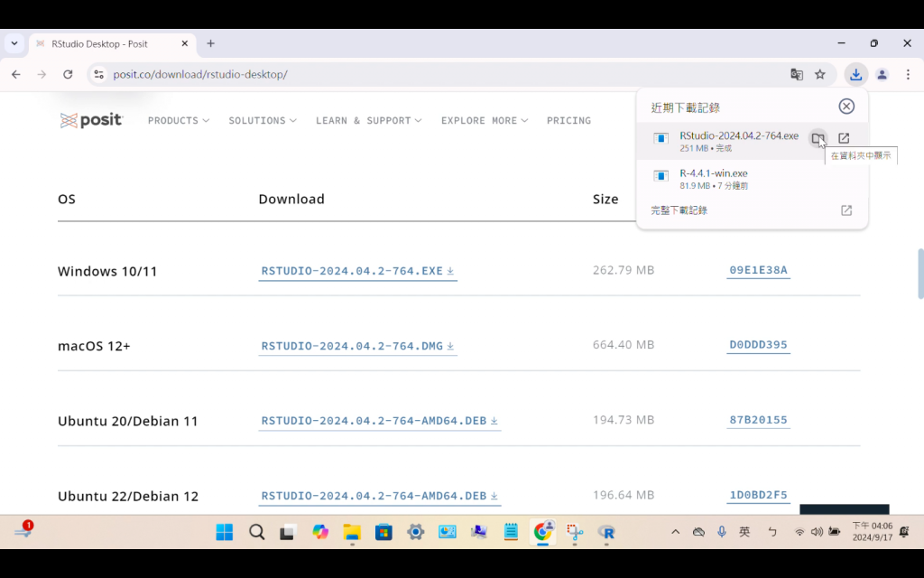The image size is (924, 578).
Task: Download the Ubuntu 22/Debian 12 DEB file
Action: point(380,496)
